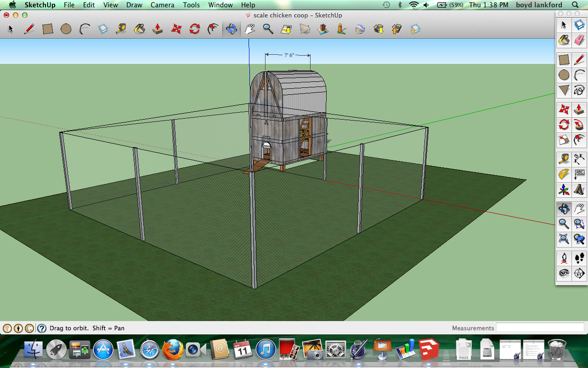Select the Eraser tool in the right palette

(579, 40)
